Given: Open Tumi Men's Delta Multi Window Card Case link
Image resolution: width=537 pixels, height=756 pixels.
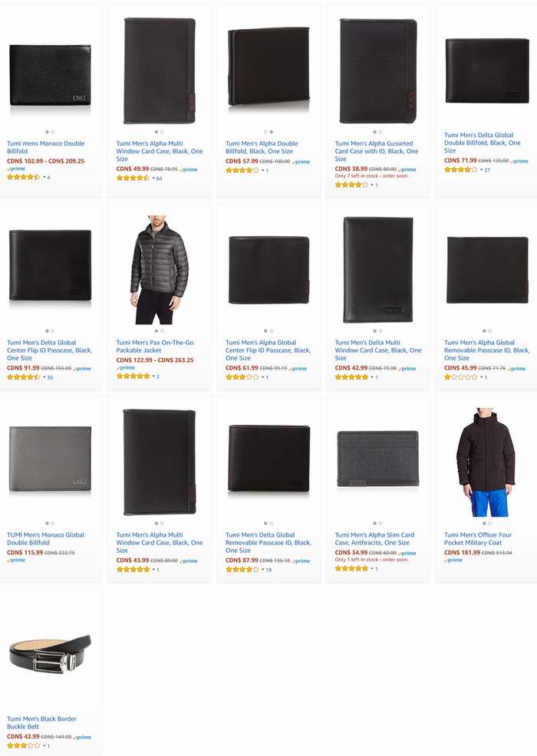Looking at the screenshot, I should (x=378, y=350).
